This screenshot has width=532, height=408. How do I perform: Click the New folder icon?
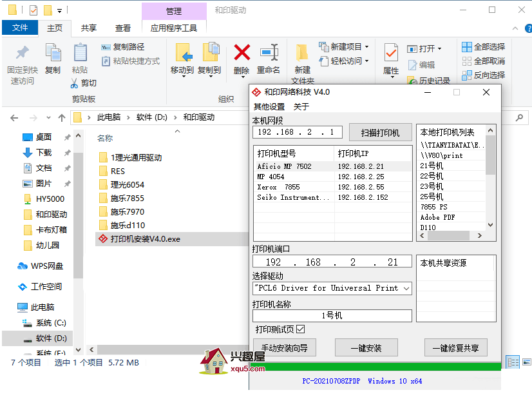point(302,53)
